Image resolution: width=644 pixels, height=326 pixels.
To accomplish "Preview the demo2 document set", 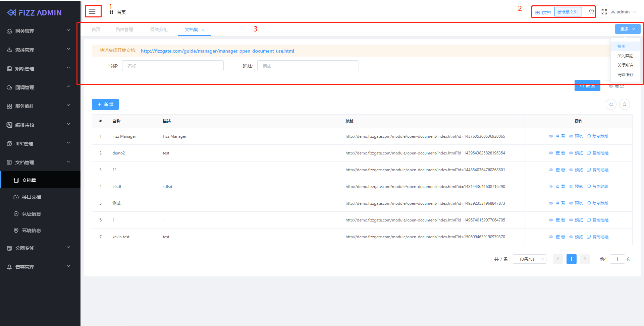I will [x=576, y=153].
